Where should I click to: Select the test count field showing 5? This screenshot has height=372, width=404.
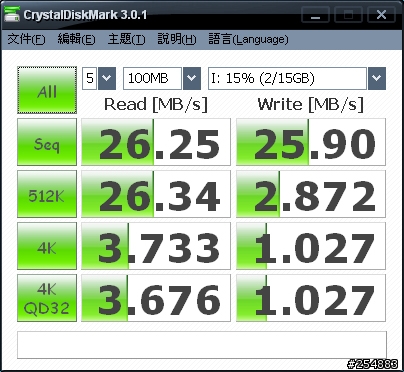click(x=90, y=78)
